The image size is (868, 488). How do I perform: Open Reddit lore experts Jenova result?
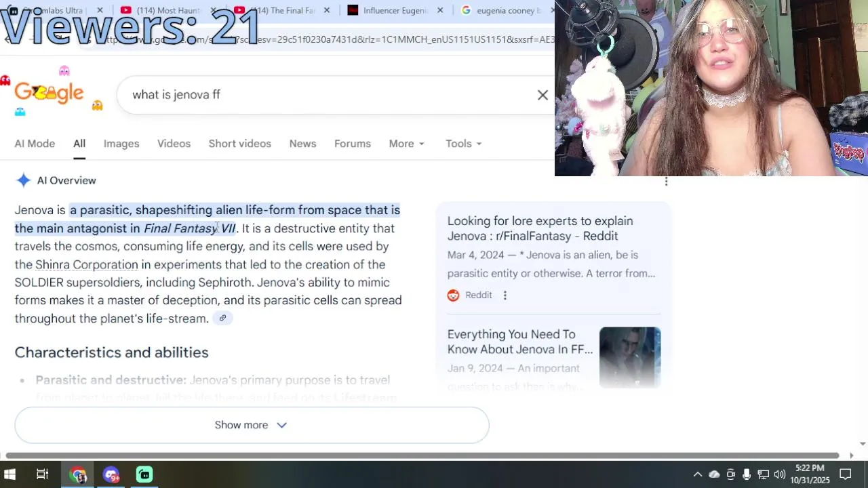[x=540, y=228]
